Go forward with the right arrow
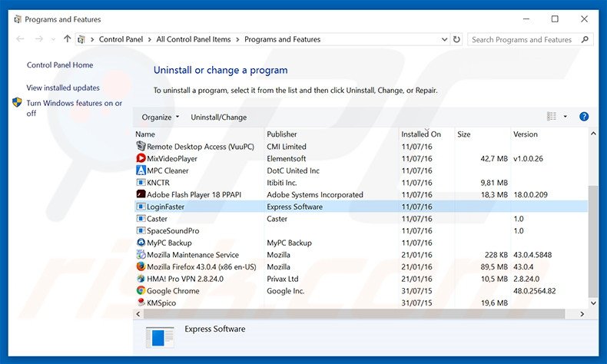Viewport: 607px width, 364px height. click(38, 38)
